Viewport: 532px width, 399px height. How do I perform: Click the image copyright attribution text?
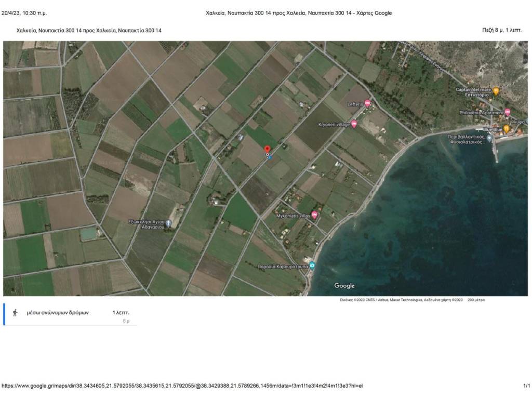[401, 300]
